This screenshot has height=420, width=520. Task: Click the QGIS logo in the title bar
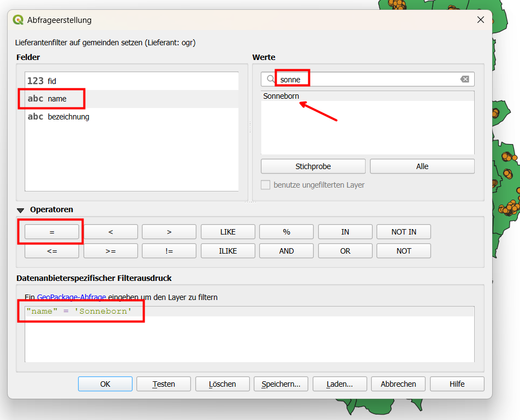click(18, 20)
